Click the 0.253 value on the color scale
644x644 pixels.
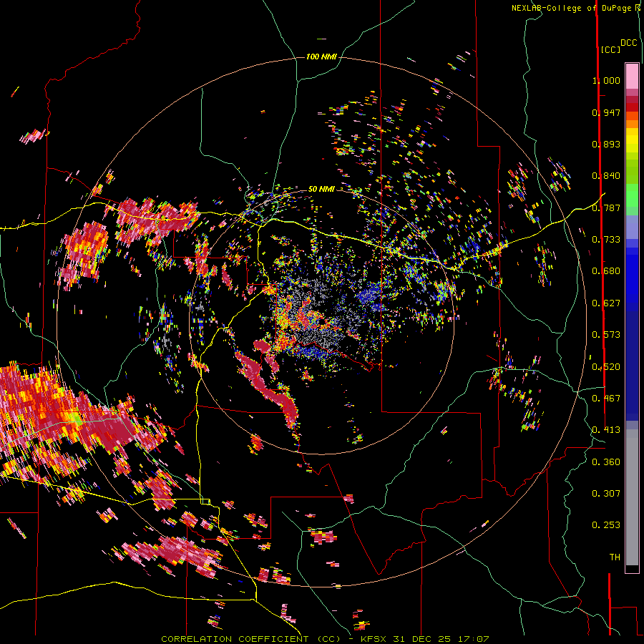click(x=606, y=525)
